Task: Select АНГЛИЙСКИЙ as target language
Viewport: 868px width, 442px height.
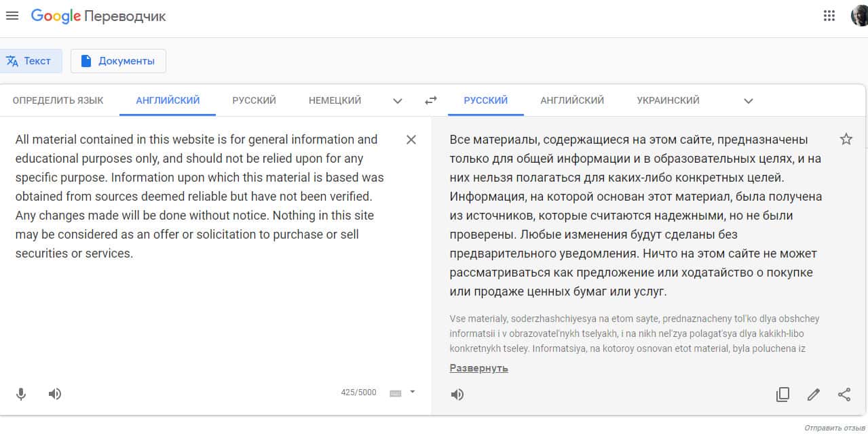Action: (x=572, y=100)
